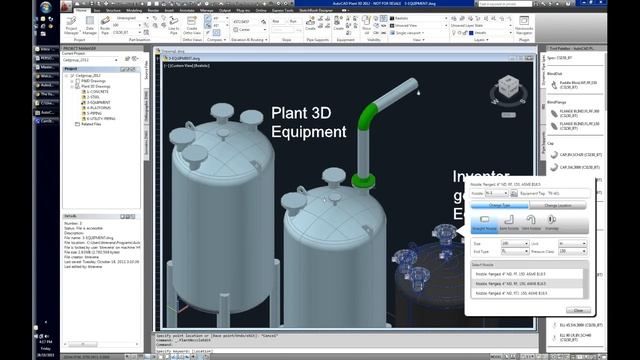
Task: Select the Bent Nozzle type icon
Action: (509, 224)
